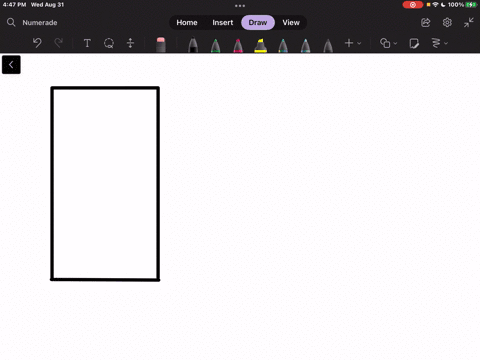Image resolution: width=480 pixels, height=360 pixels.
Task: Click the Share icon
Action: pyautogui.click(x=426, y=22)
